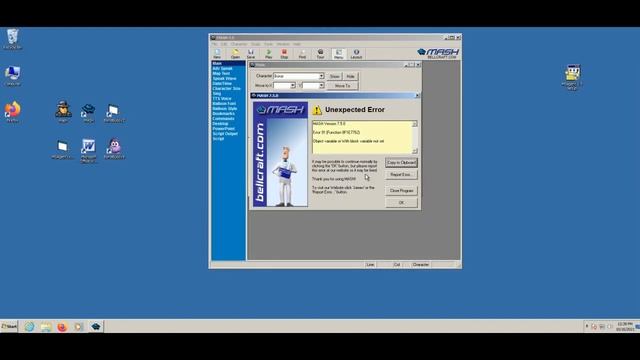The height and width of the screenshot is (360, 640).
Task: Click the Report Error button
Action: [401, 175]
